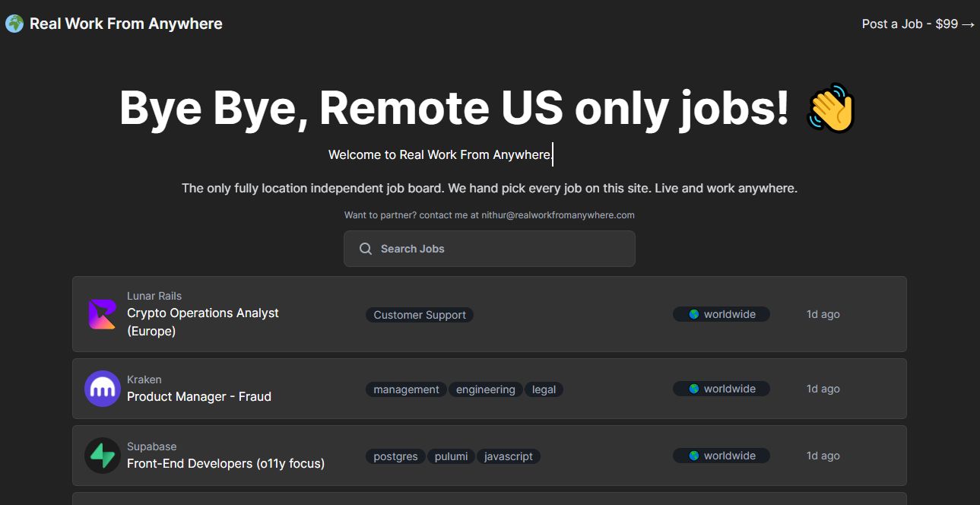Image resolution: width=980 pixels, height=505 pixels.
Task: Open the engineering tag filter
Action: coord(485,389)
